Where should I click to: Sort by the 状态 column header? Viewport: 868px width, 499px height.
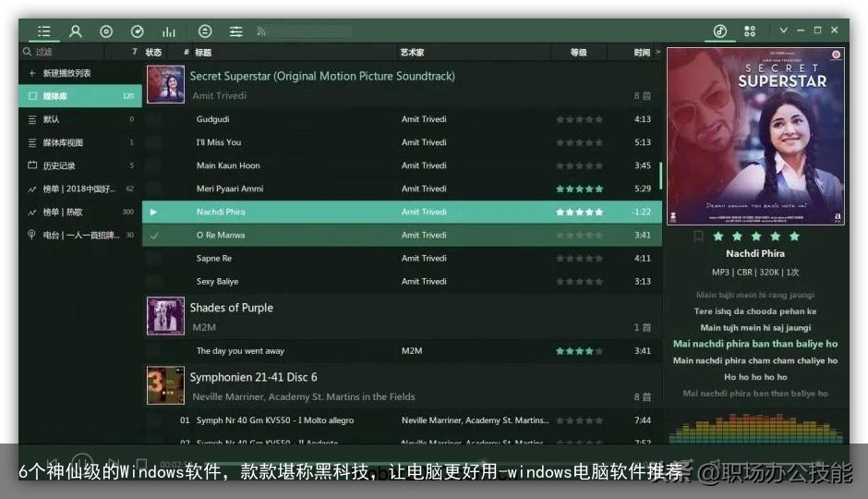coord(153,52)
